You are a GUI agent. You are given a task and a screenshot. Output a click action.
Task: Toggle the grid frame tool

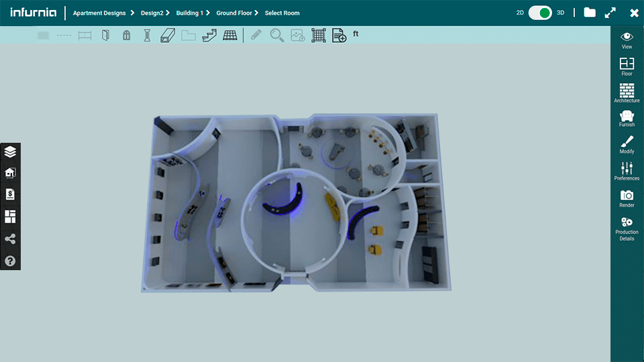(x=318, y=36)
